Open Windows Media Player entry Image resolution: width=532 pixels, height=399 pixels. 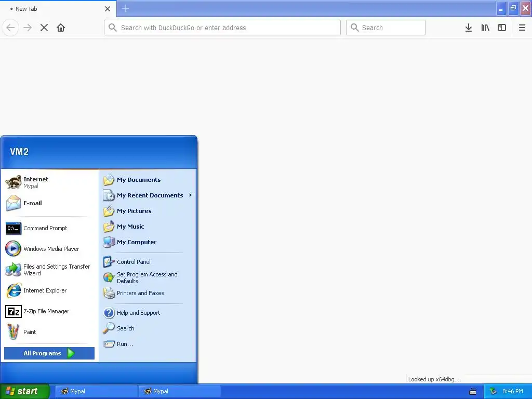[x=49, y=249]
